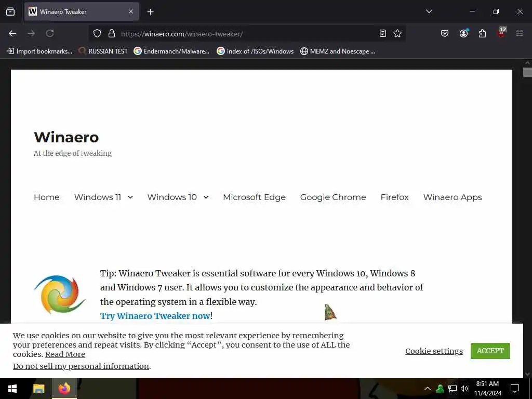Screen dimensions: 532x399
Task: Open Import bookmarks item
Action: 39,51
